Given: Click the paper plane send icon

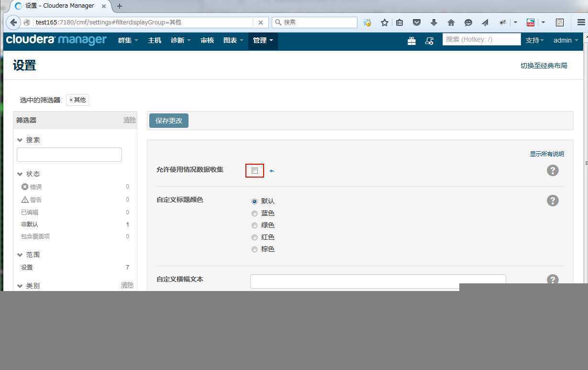Looking at the screenshot, I should click(485, 22).
